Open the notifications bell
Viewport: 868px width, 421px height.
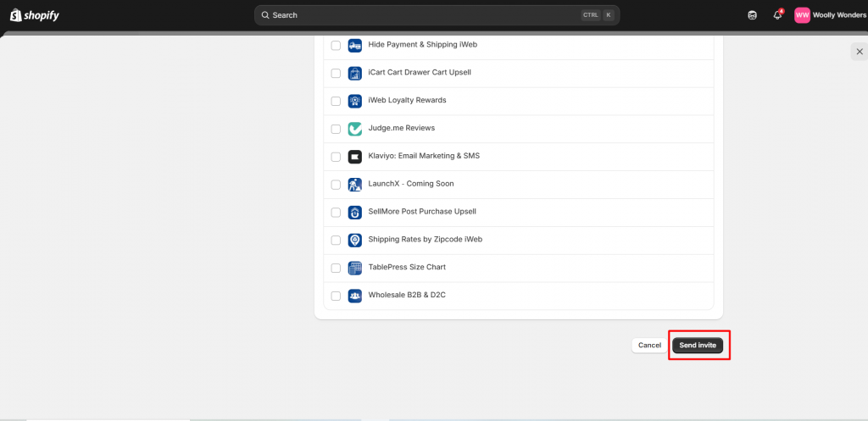[778, 15]
